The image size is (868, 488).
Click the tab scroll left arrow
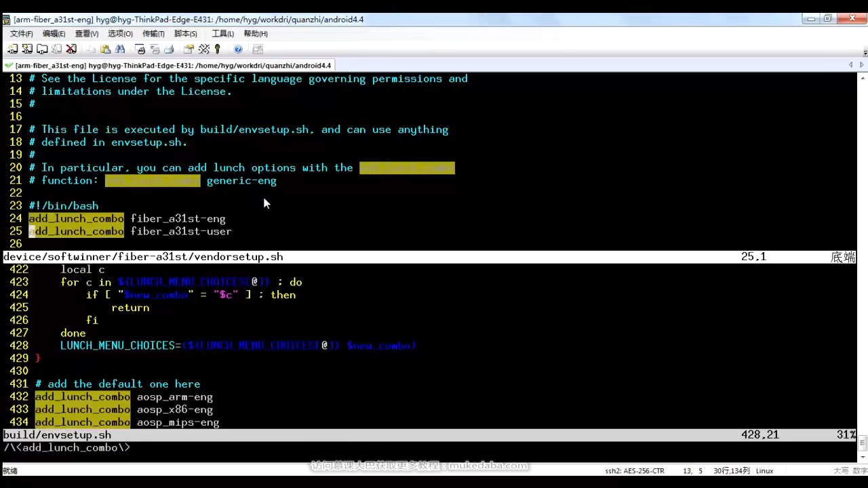click(x=850, y=65)
